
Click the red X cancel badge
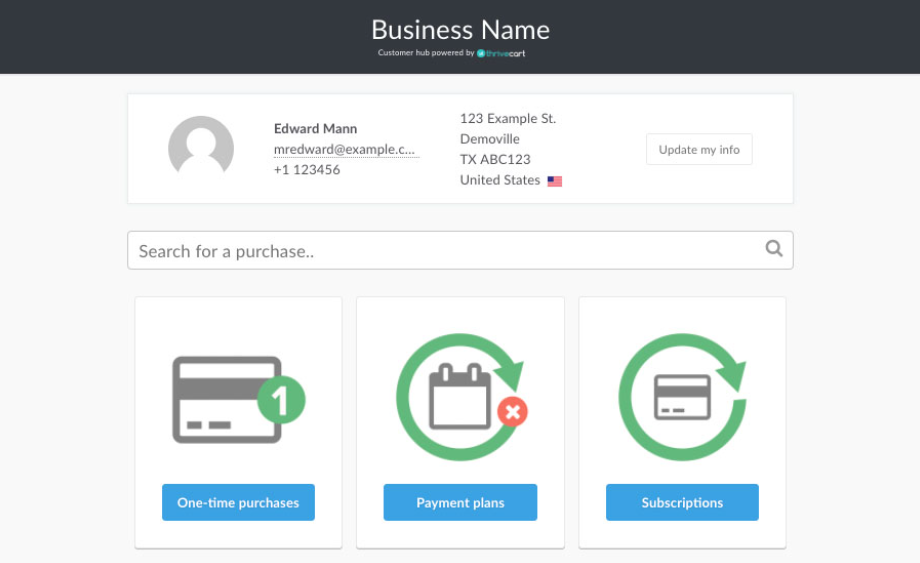[x=512, y=411]
